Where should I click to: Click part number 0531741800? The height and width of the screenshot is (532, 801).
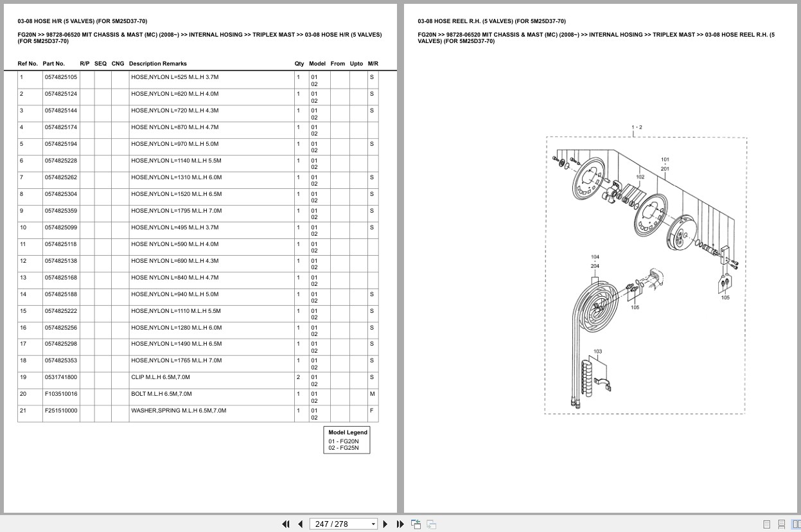click(61, 377)
